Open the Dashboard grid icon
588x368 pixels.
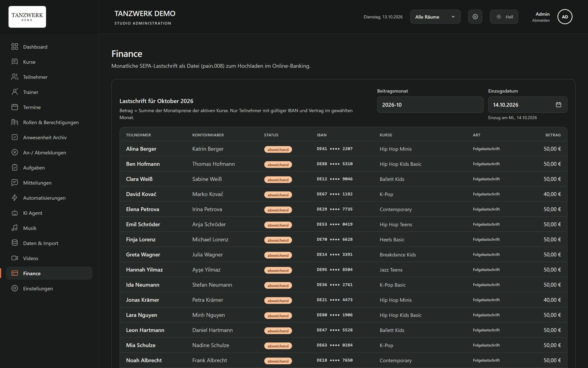pos(14,46)
